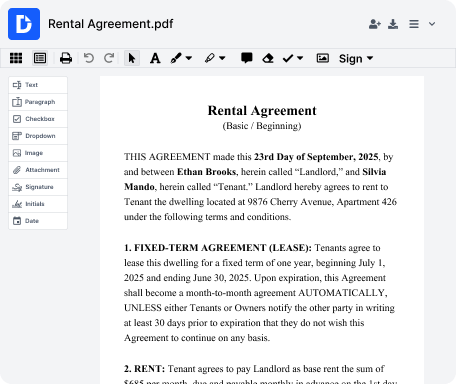
Task: Switch to thumbnail grid view
Action: (x=16, y=58)
